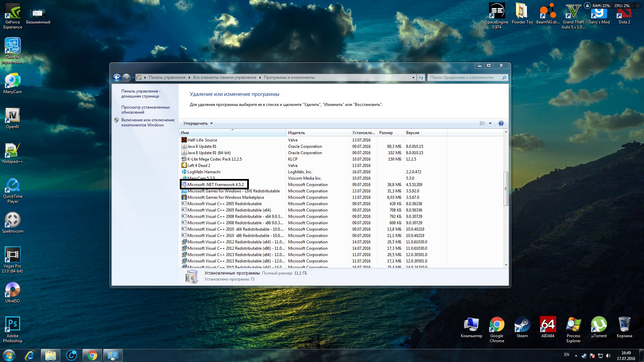Open Notepad++ desktop shortcut
644x362 pixels.
tap(12, 153)
